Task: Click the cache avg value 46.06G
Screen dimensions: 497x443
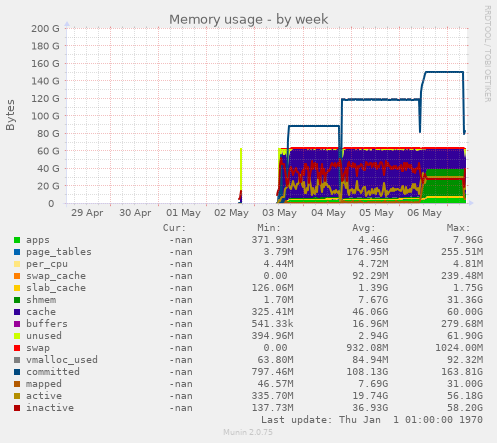Action: coord(370,312)
